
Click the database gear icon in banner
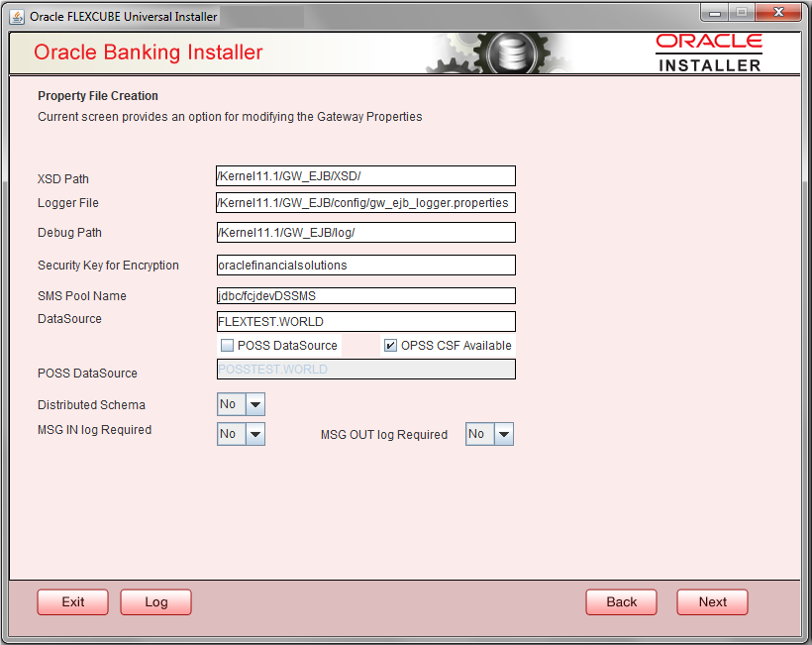(512, 53)
